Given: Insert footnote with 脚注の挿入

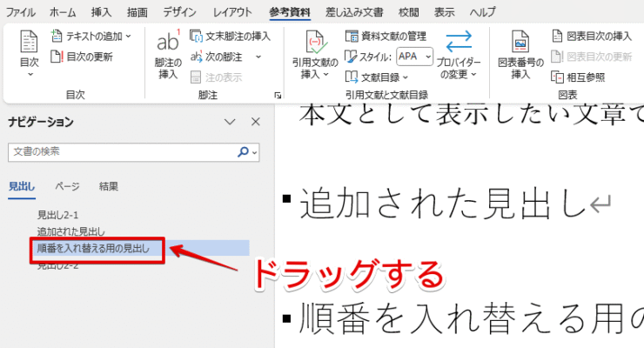Looking at the screenshot, I should point(168,54).
